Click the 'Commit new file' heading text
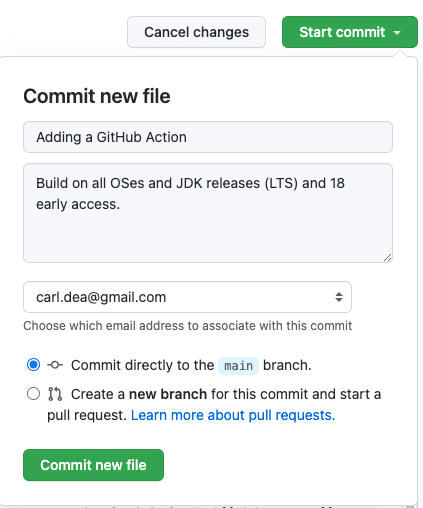The height and width of the screenshot is (508, 423). click(97, 96)
